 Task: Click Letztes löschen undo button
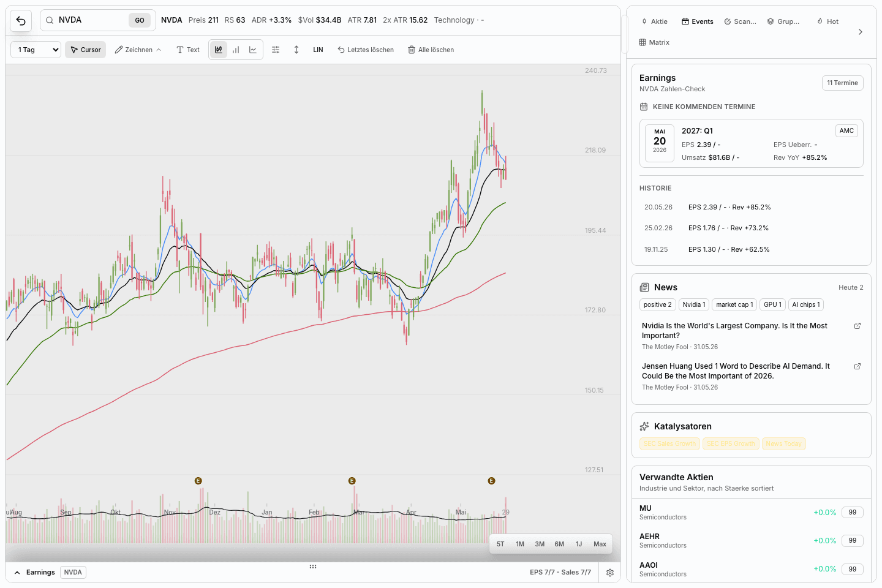pos(366,50)
